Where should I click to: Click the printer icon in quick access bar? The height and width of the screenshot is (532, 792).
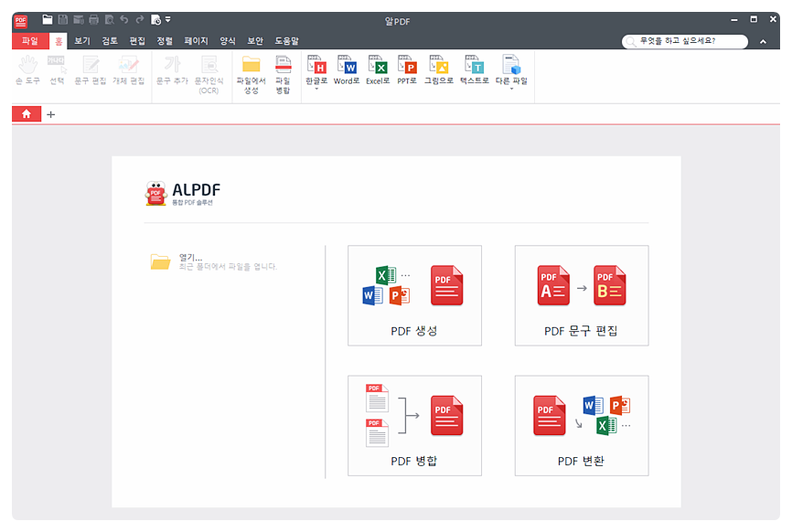tap(93, 20)
